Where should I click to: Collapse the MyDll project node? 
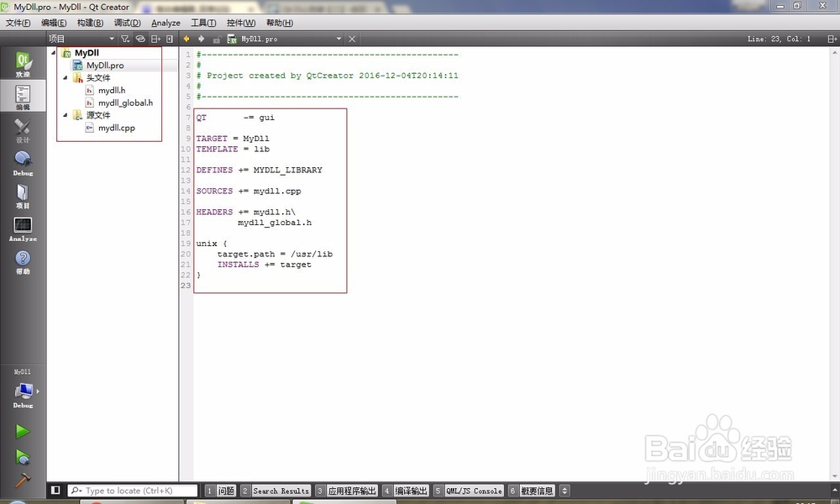tap(54, 52)
